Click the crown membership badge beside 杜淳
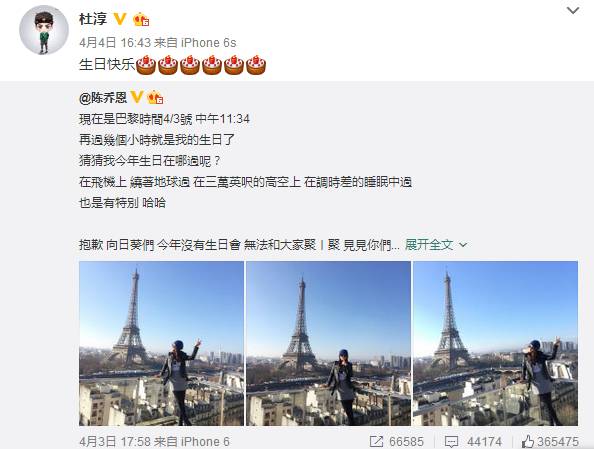 pos(141,19)
